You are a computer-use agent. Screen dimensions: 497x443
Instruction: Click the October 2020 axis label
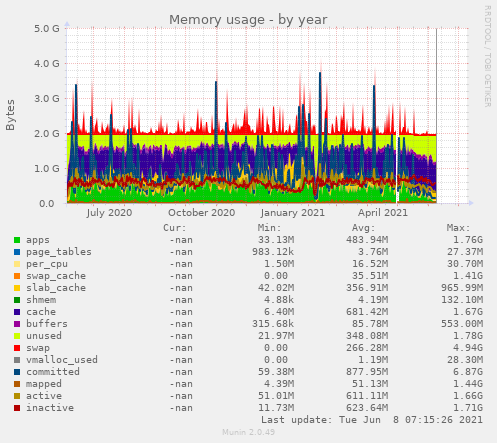pyautogui.click(x=202, y=213)
